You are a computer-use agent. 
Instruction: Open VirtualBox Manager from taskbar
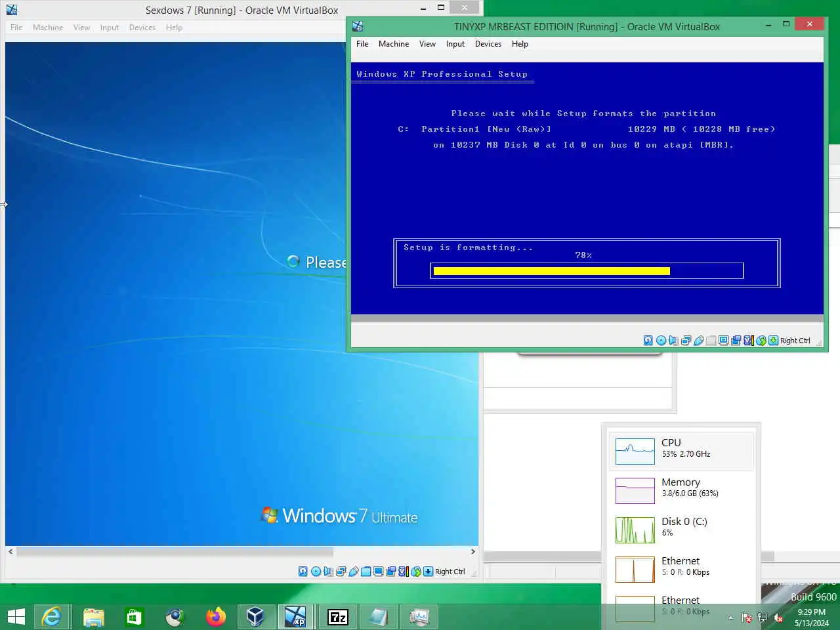point(255,617)
